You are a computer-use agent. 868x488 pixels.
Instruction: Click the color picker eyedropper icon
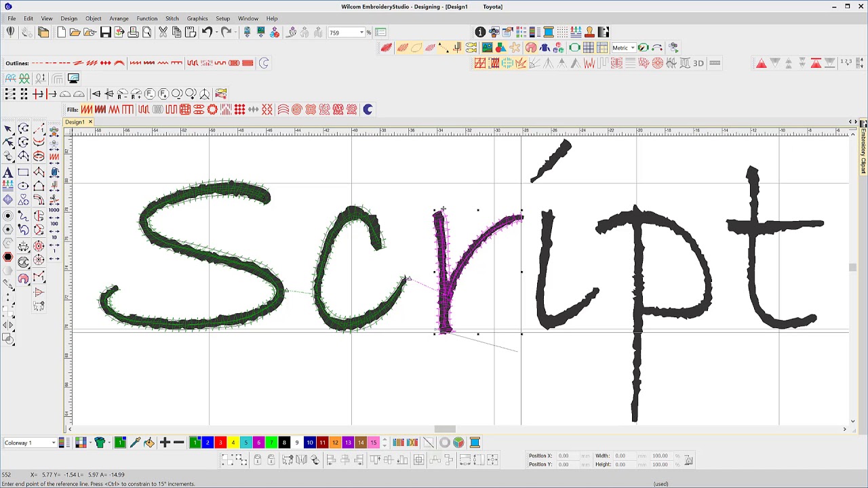tap(135, 443)
